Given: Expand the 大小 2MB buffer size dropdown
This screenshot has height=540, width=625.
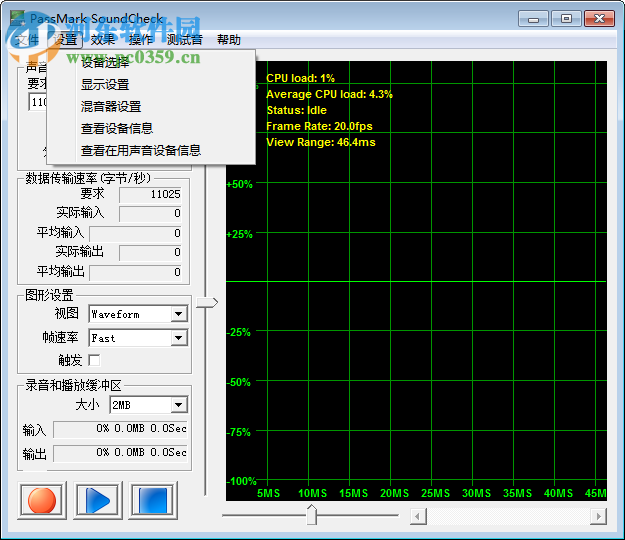Looking at the screenshot, I should click(179, 405).
